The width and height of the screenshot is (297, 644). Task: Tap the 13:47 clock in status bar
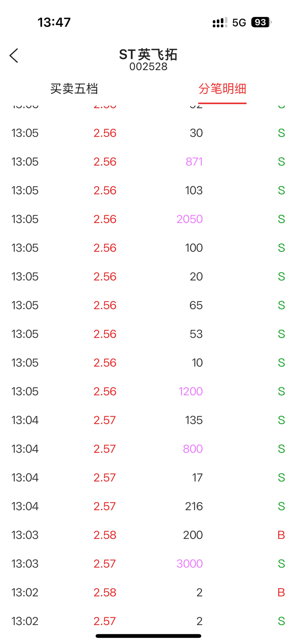54,22
